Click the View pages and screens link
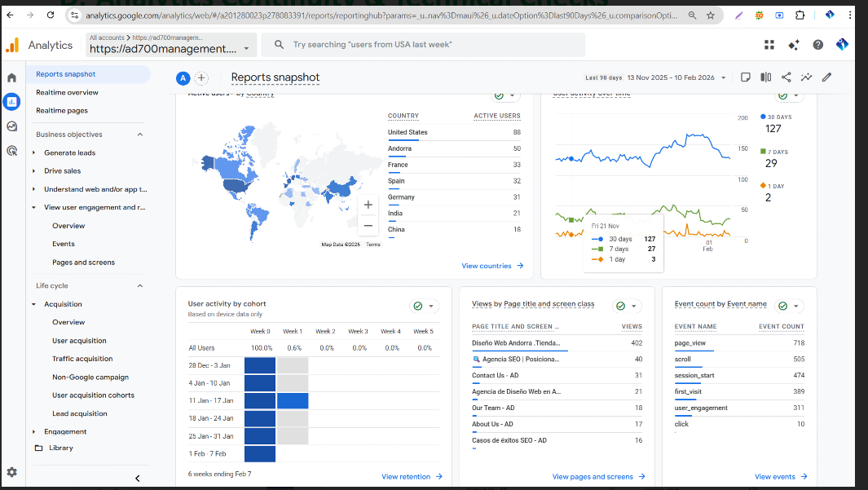Viewport: 868px width, 490px height. [598, 477]
